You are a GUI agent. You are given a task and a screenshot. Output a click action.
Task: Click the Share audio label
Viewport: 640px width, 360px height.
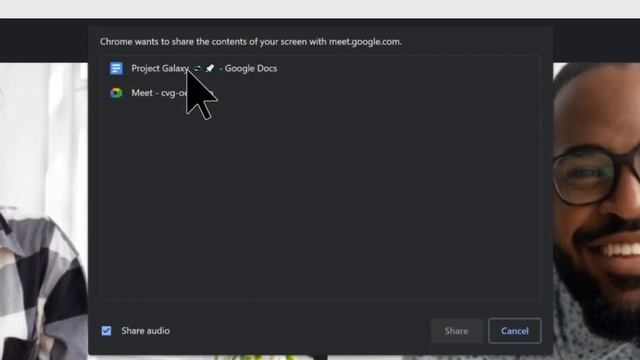(145, 331)
